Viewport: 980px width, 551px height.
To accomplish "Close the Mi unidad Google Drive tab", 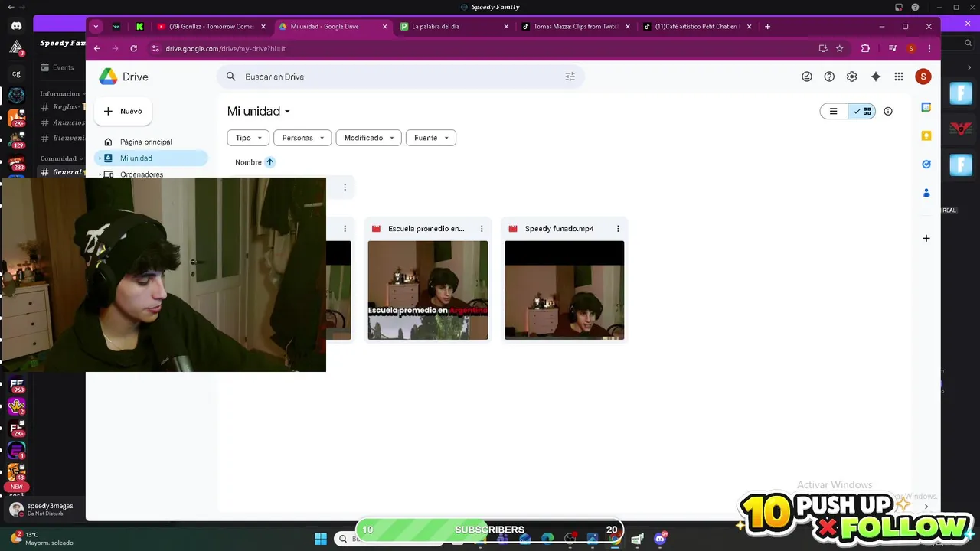I will [385, 26].
